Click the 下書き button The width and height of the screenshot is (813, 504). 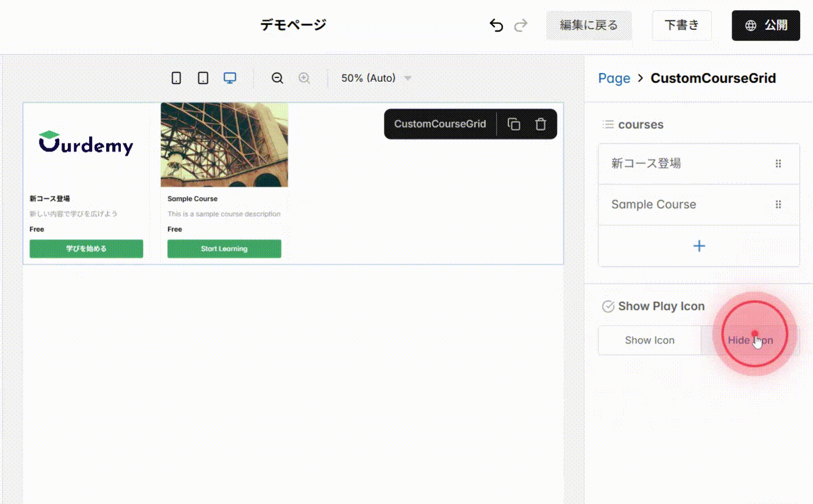pyautogui.click(x=681, y=25)
